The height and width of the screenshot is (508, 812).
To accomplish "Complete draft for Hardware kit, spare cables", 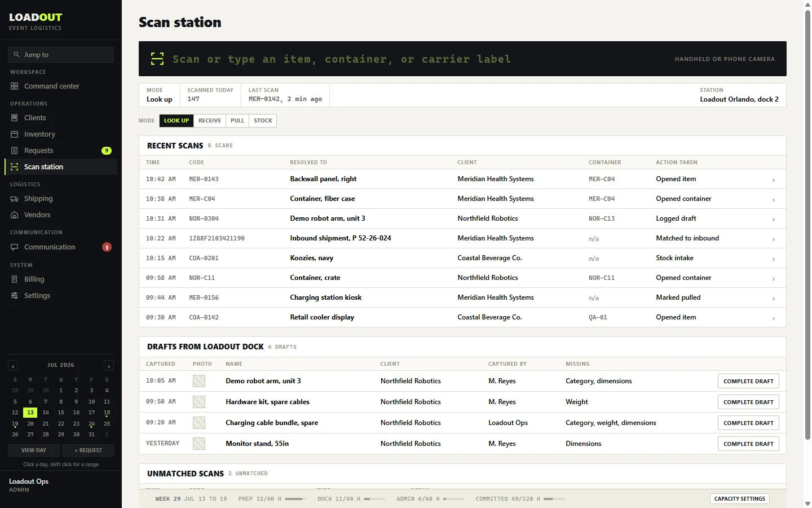I will pos(748,402).
